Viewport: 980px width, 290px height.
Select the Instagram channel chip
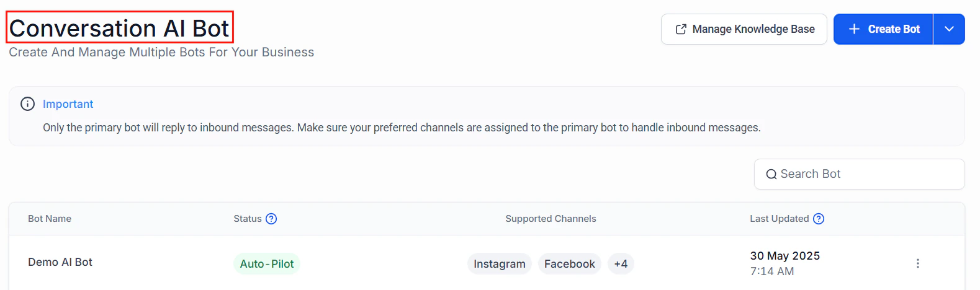(499, 264)
